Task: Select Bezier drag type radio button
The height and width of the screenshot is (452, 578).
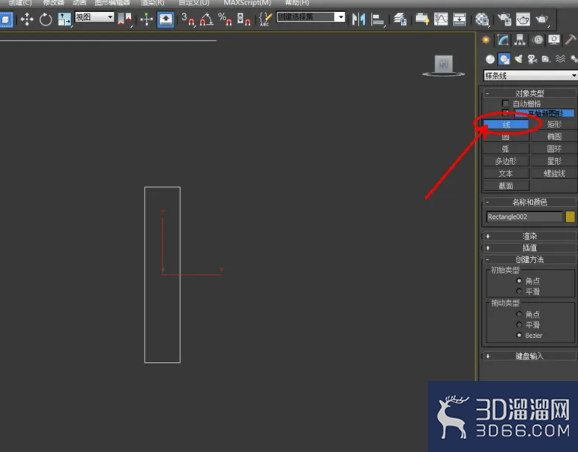Action: 519,335
